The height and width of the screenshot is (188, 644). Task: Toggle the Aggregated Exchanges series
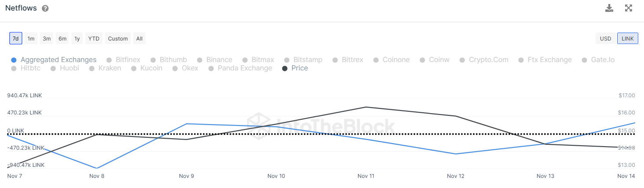click(x=58, y=60)
